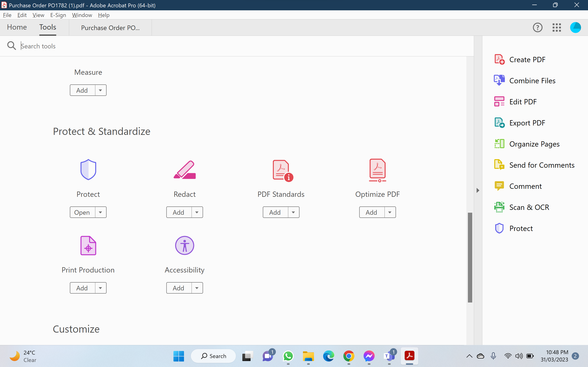The width and height of the screenshot is (588, 367).
Task: Open the Send for Comments tool
Action: tap(541, 165)
